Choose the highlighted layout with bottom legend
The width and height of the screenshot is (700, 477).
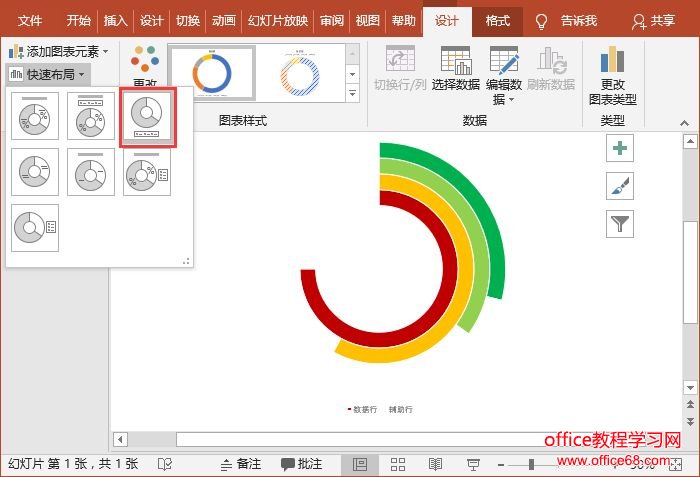coord(147,116)
